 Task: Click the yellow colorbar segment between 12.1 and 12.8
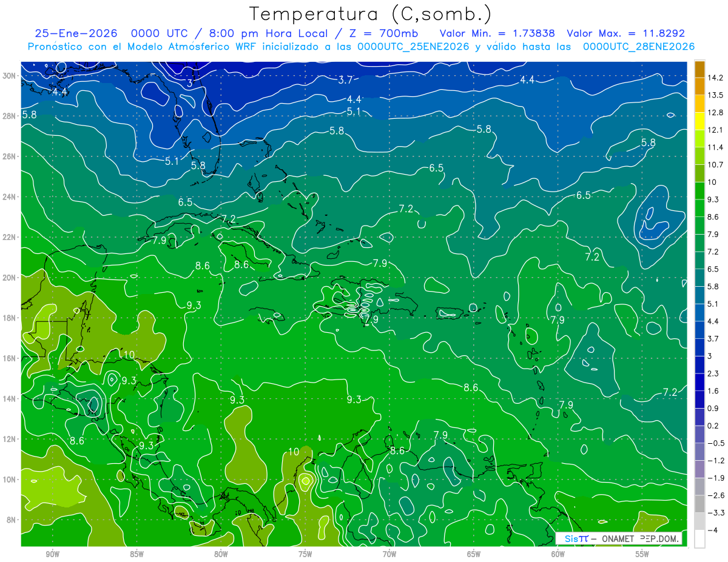click(699, 121)
